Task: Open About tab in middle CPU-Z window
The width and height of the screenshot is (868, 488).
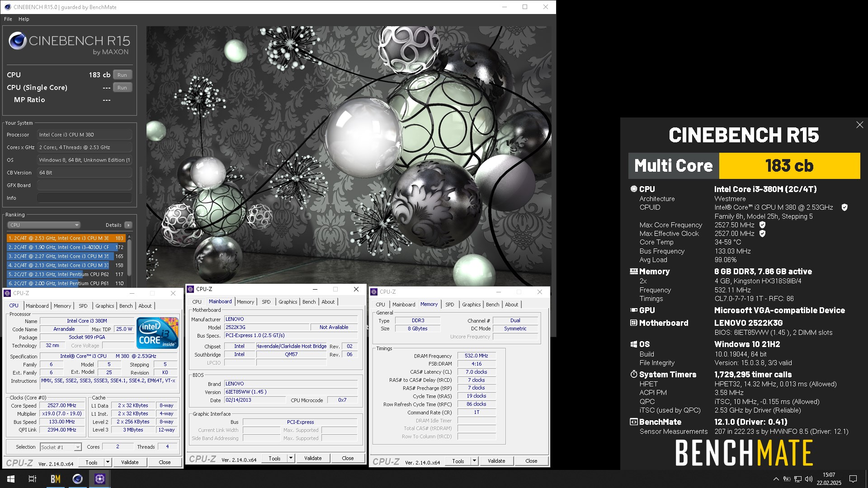Action: (x=328, y=302)
